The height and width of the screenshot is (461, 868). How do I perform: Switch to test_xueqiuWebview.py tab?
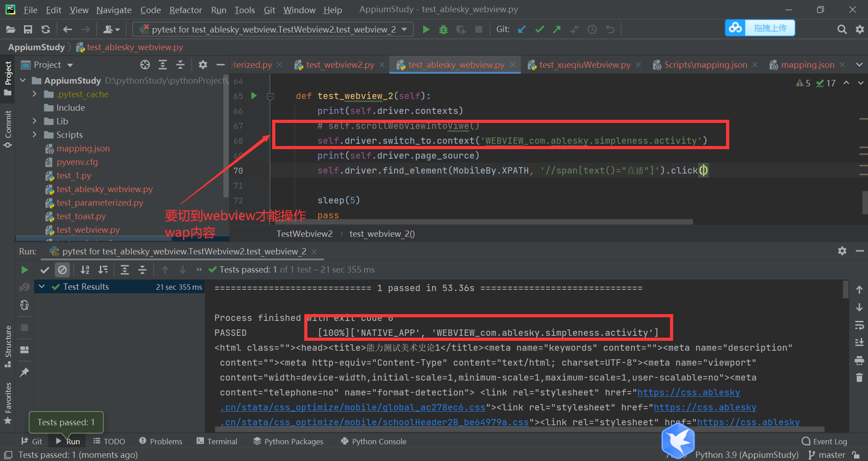[585, 65]
